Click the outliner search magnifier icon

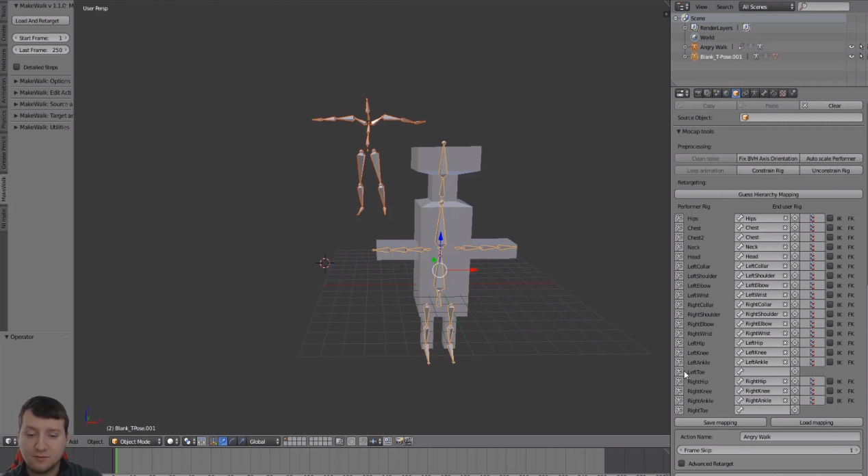pyautogui.click(x=804, y=6)
